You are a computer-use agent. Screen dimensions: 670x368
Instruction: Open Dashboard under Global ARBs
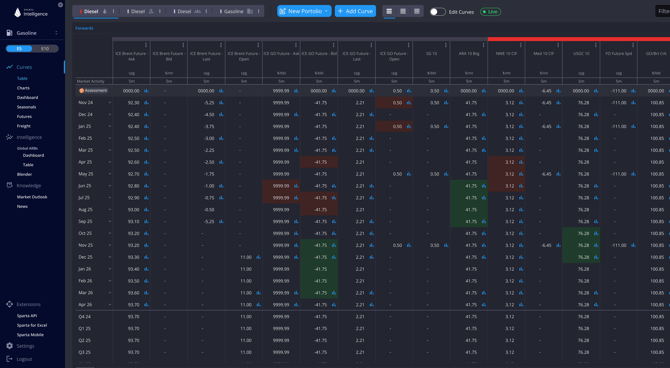click(33, 156)
